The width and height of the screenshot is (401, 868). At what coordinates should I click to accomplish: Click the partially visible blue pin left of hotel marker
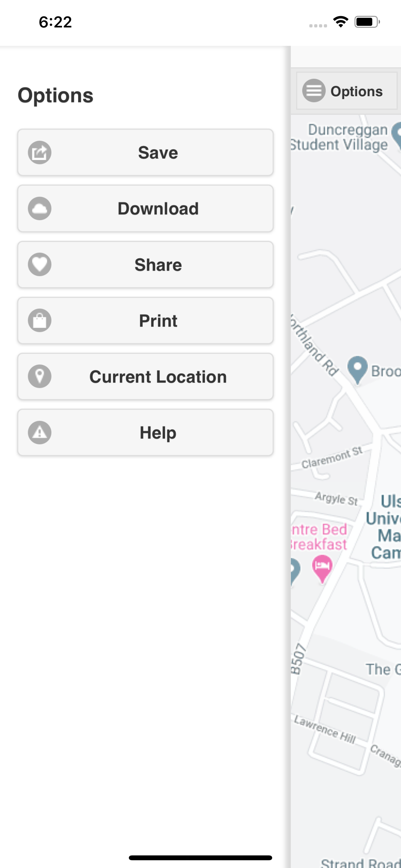pyautogui.click(x=295, y=571)
